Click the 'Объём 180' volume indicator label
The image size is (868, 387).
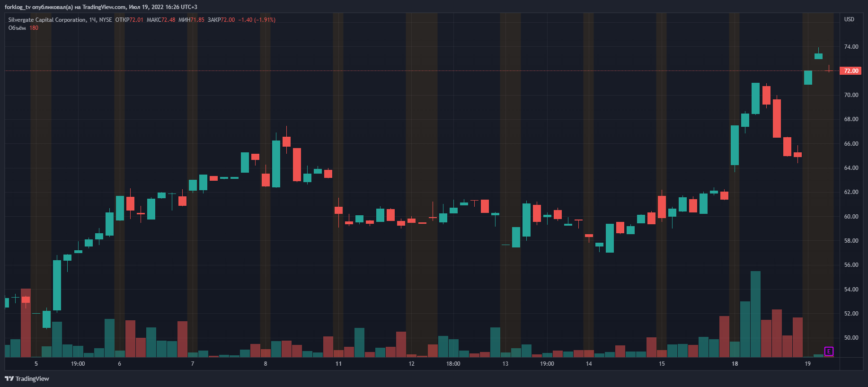pos(23,28)
